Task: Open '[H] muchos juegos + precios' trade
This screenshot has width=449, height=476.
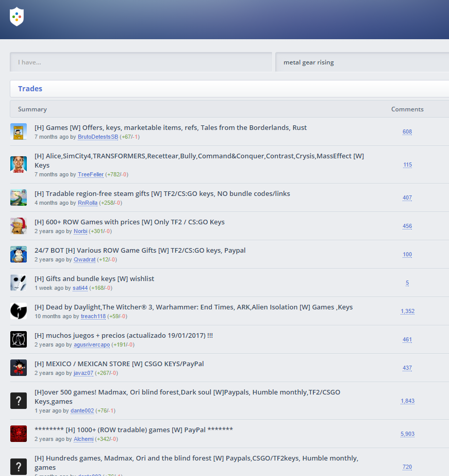Action: point(124,335)
